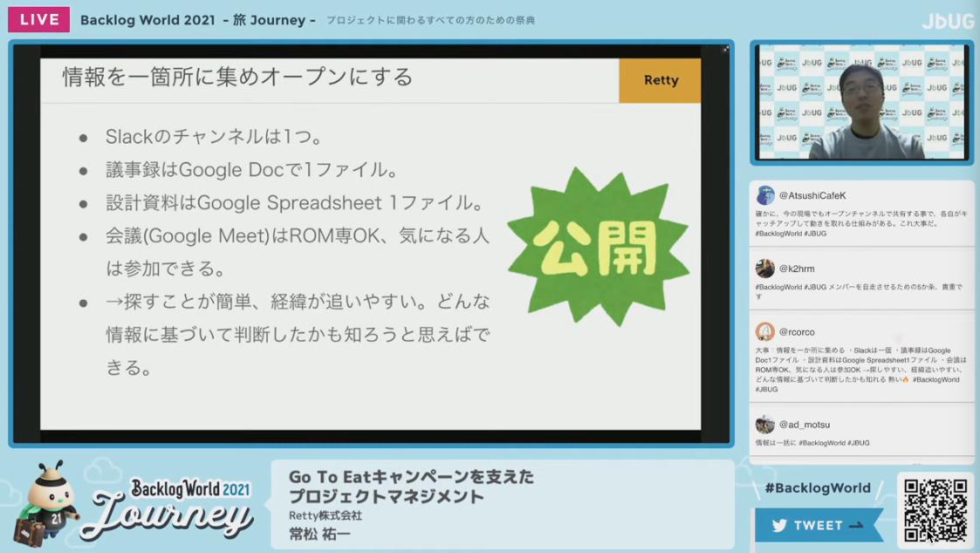Click the #BacklogWorld hashtag label
Image resolution: width=980 pixels, height=553 pixels.
818,488
